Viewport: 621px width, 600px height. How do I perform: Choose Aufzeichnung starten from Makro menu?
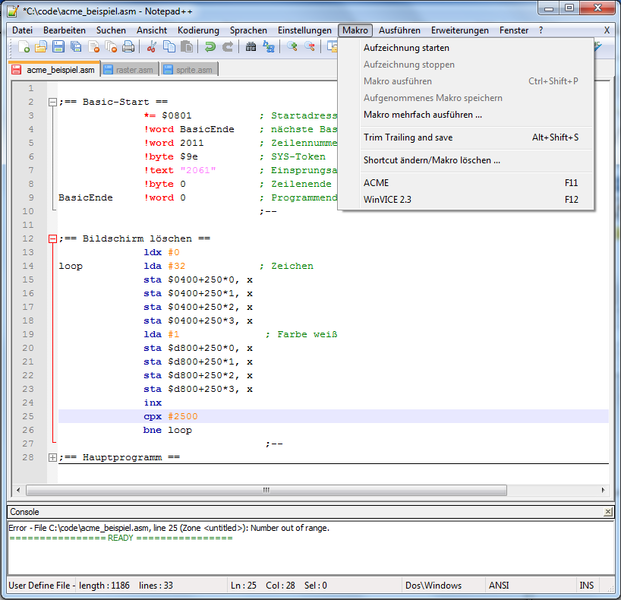466,48
